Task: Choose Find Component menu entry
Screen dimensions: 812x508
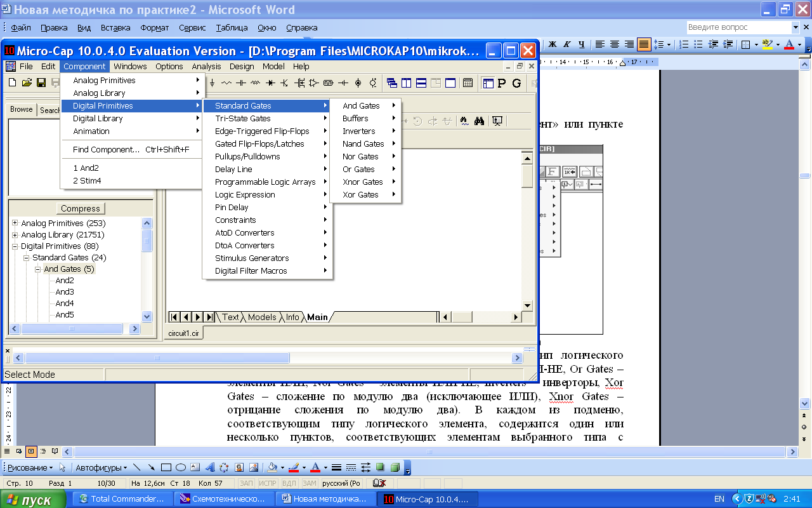Action: 131,149
